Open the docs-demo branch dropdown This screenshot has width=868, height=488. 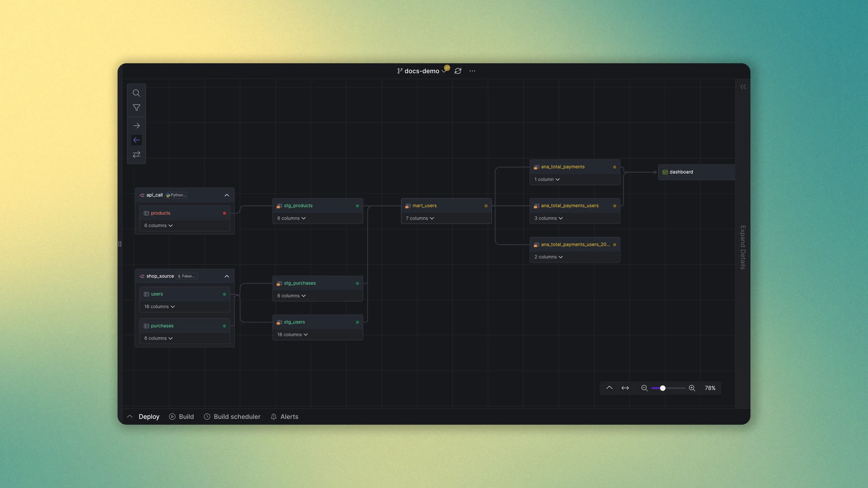(422, 71)
